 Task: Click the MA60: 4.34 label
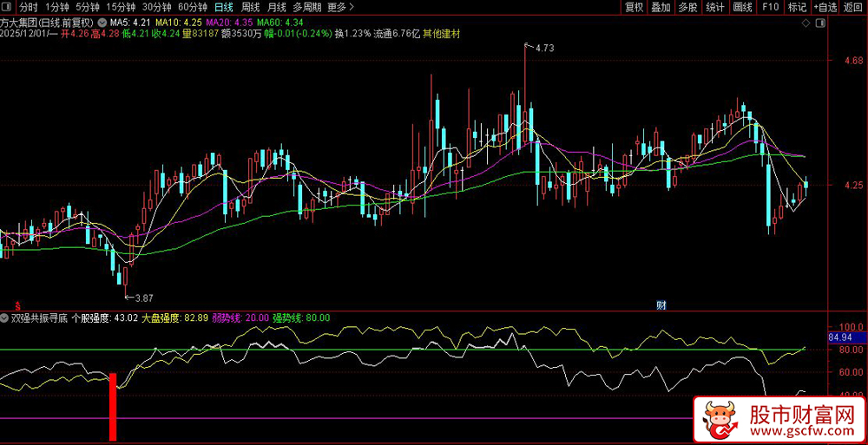click(280, 23)
